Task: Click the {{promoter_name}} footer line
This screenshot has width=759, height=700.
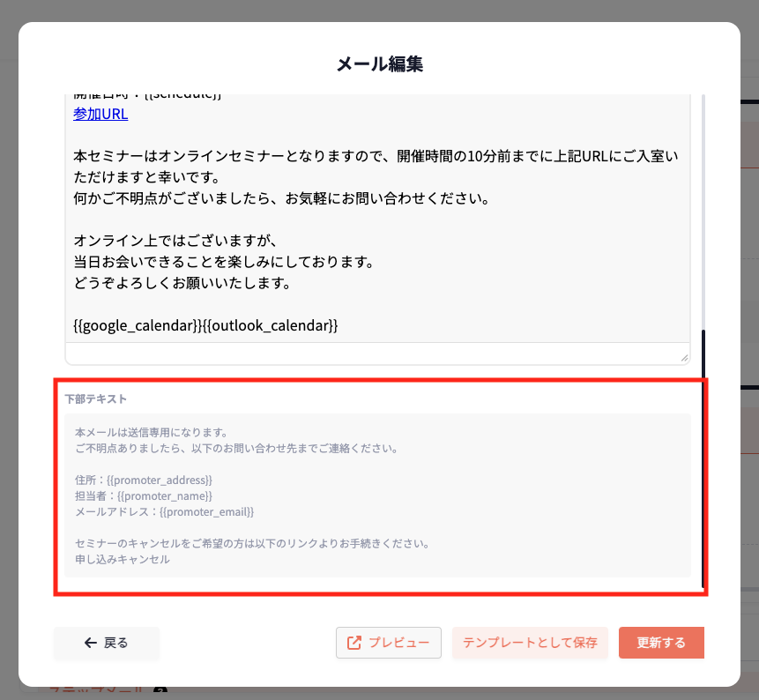Action: 138,495
